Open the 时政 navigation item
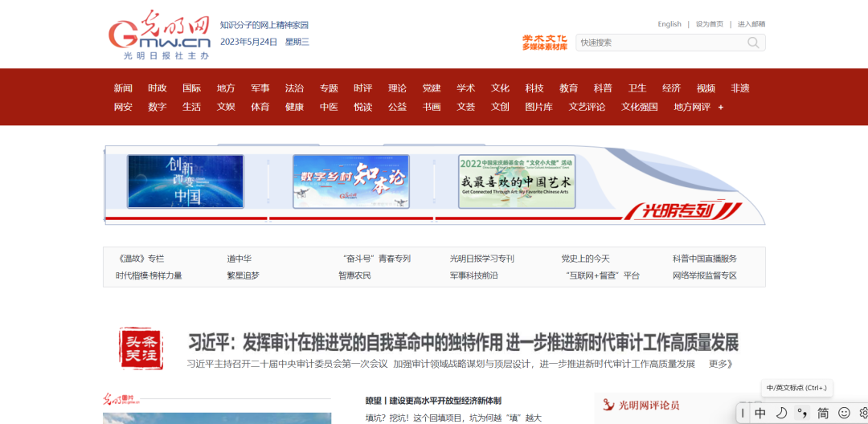The height and width of the screenshot is (424, 868). pos(158,88)
